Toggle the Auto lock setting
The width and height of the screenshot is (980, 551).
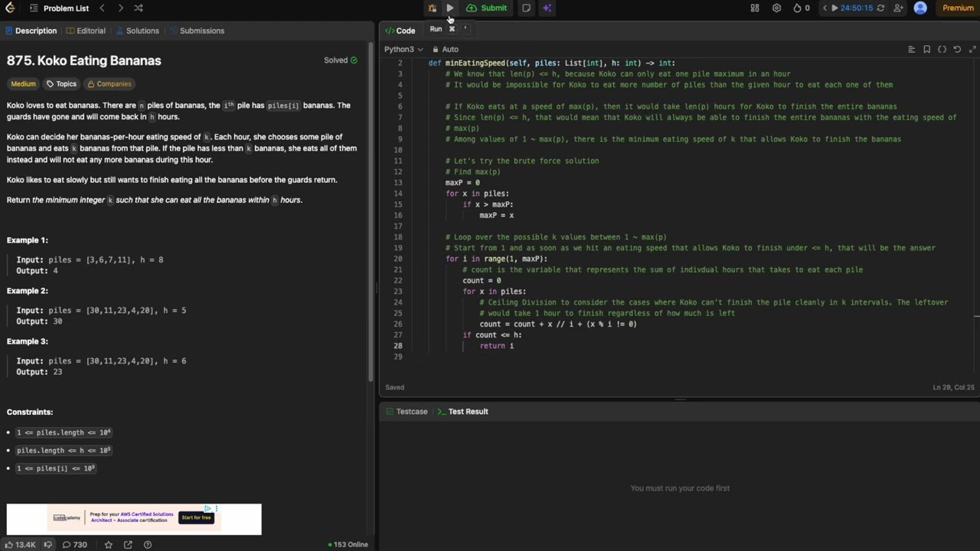pyautogui.click(x=446, y=49)
